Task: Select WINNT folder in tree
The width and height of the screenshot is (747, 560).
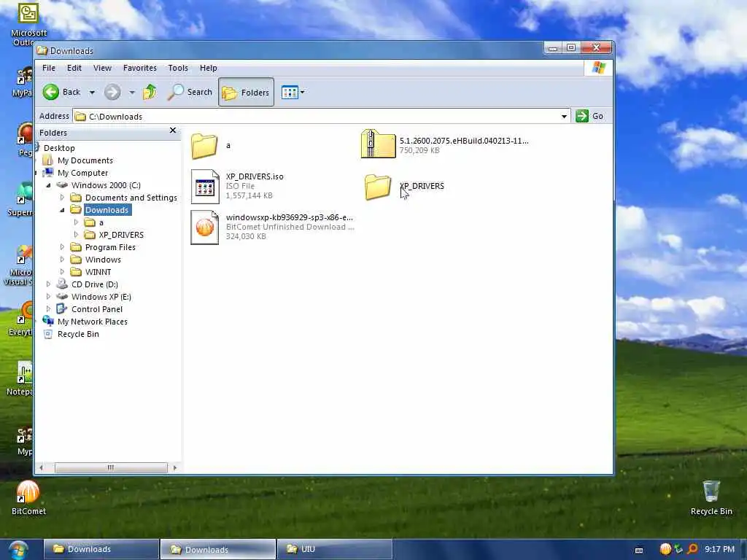Action: tap(98, 272)
